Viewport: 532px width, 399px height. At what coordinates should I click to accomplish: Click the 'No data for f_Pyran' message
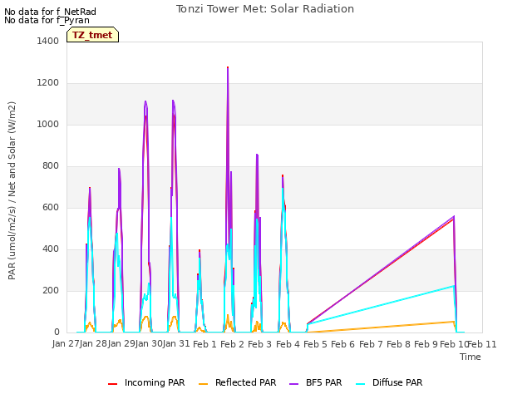[47, 20]
